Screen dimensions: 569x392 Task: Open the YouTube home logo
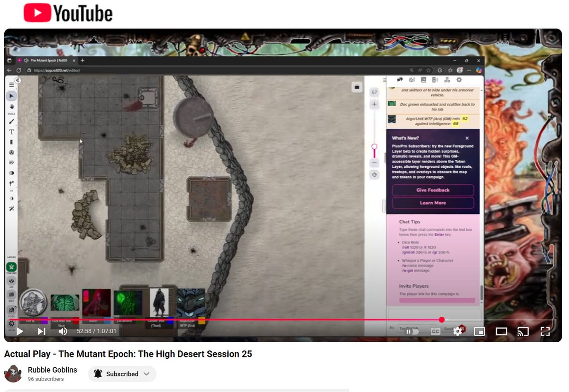point(68,13)
